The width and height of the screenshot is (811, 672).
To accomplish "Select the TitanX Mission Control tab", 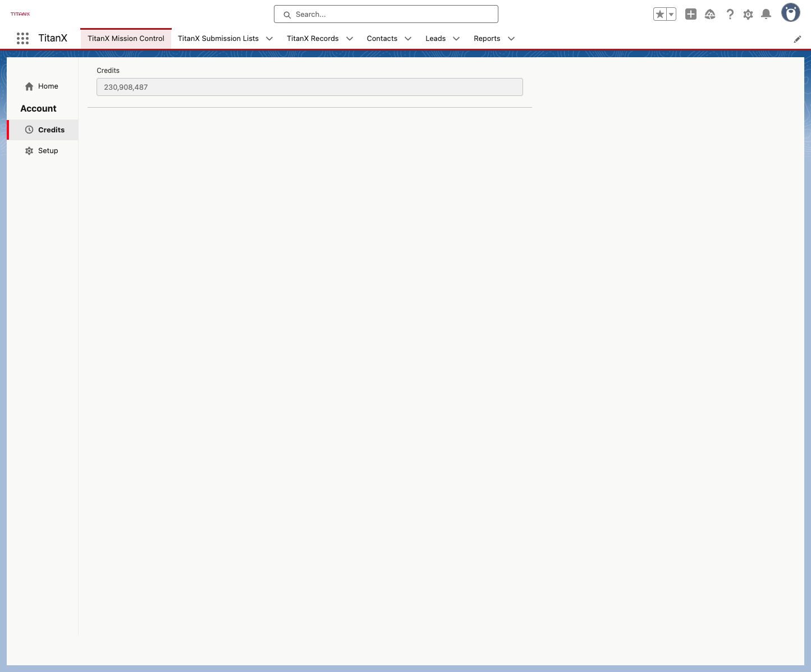I will pyautogui.click(x=126, y=39).
